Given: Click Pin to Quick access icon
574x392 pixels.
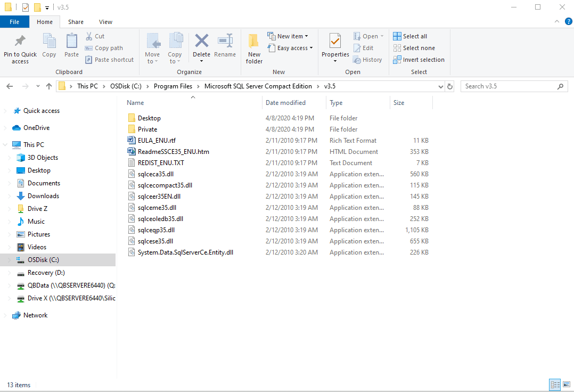Looking at the screenshot, I should [20, 41].
